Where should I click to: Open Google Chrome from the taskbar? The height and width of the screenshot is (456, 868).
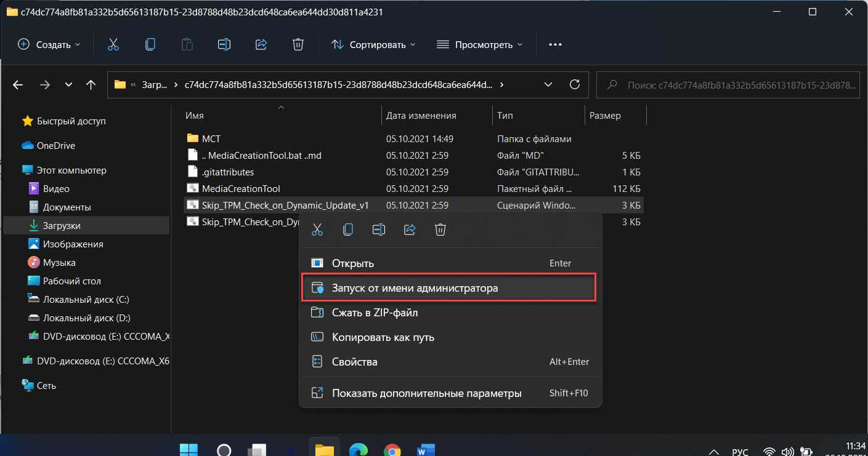391,450
